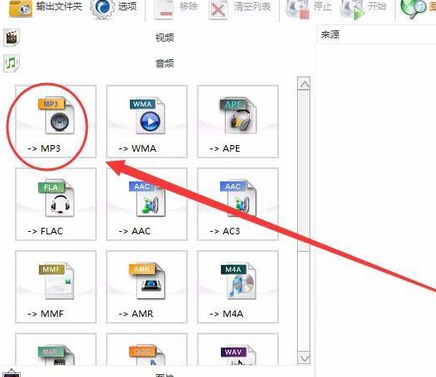Choose the -> APE format tile
This screenshot has height=377, width=436.
click(x=238, y=121)
